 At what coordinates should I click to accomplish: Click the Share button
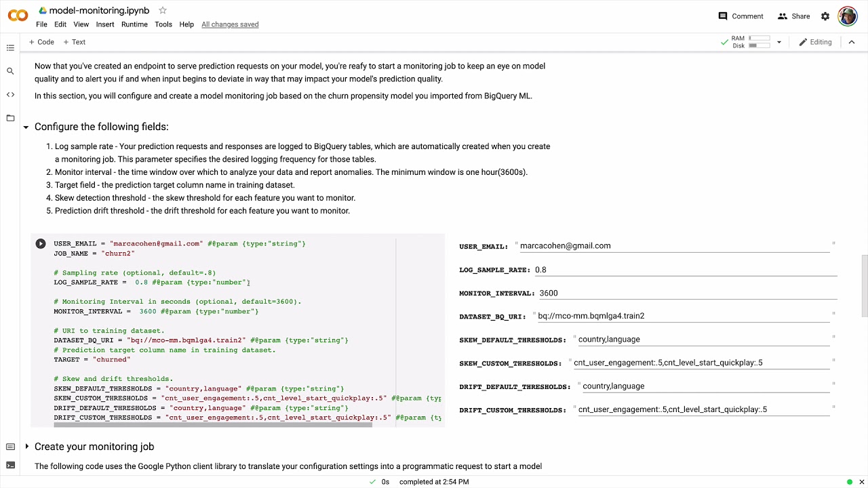pyautogui.click(x=793, y=16)
